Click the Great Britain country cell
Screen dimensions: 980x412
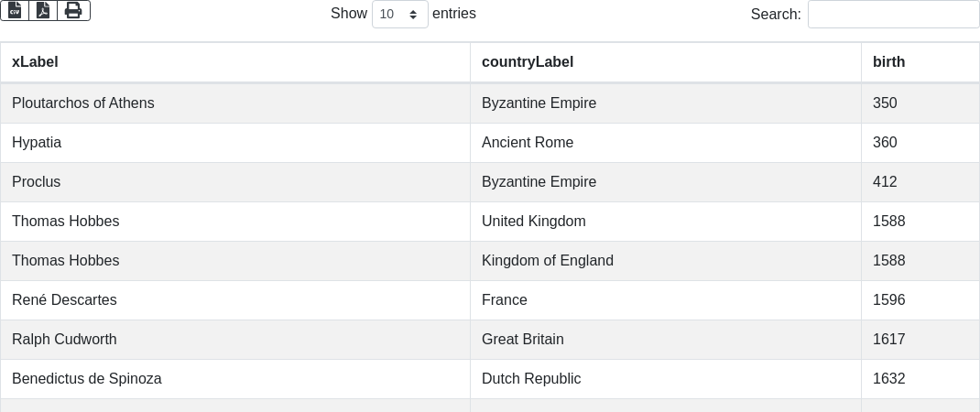523,340
